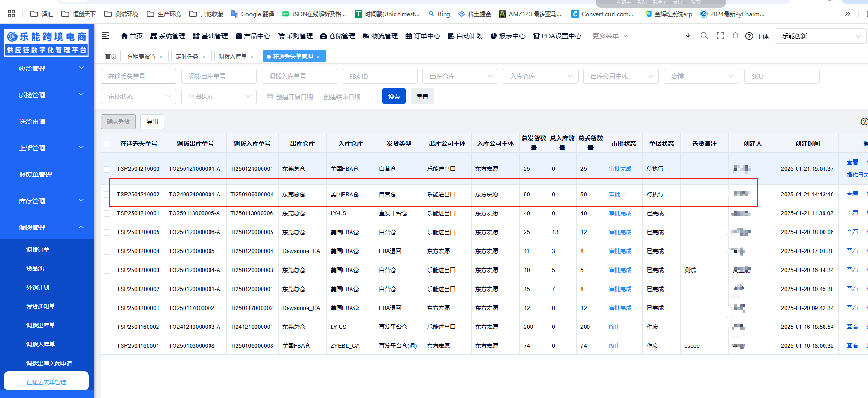Click the 导出 export button

[152, 122]
